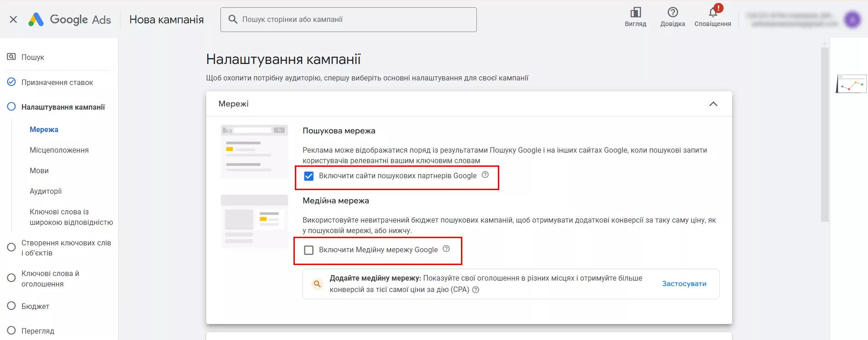The width and height of the screenshot is (868, 340).
Task: Click help icon next to Медійну мережу Google
Action: (x=446, y=249)
